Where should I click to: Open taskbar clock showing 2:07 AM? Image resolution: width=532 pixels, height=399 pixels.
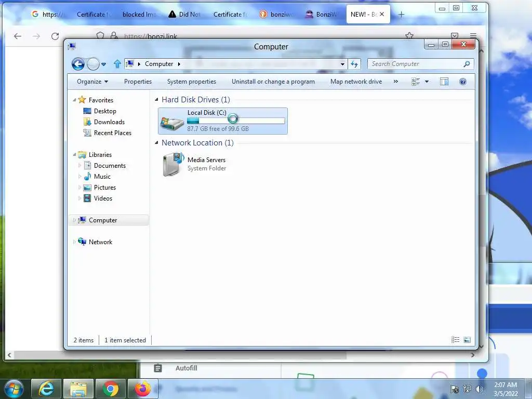(x=506, y=389)
